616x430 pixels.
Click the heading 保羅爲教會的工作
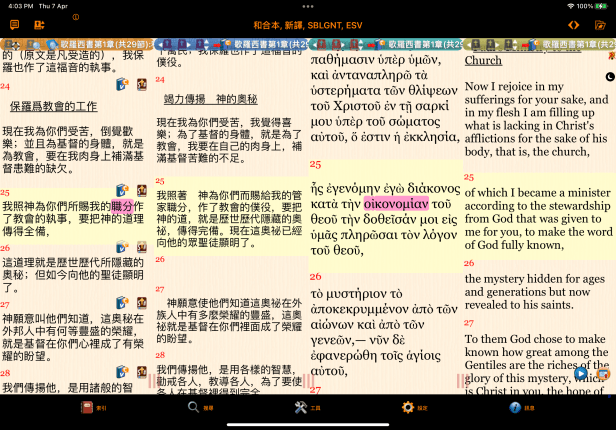(x=53, y=105)
